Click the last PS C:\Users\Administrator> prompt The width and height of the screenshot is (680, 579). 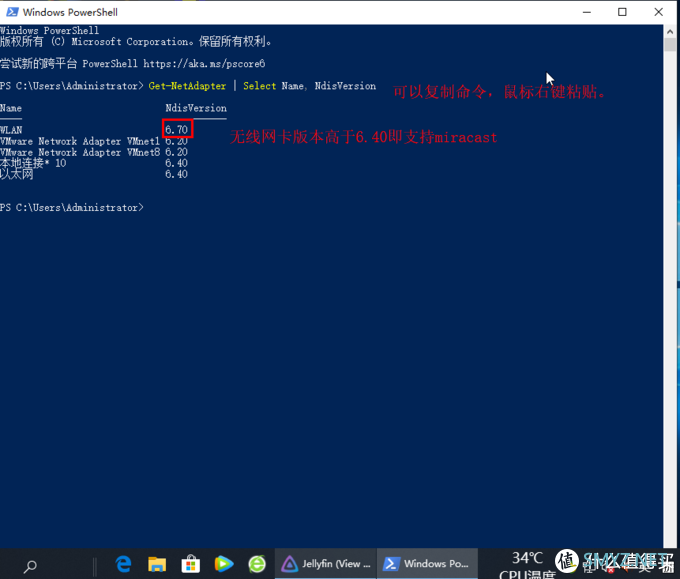[72, 208]
